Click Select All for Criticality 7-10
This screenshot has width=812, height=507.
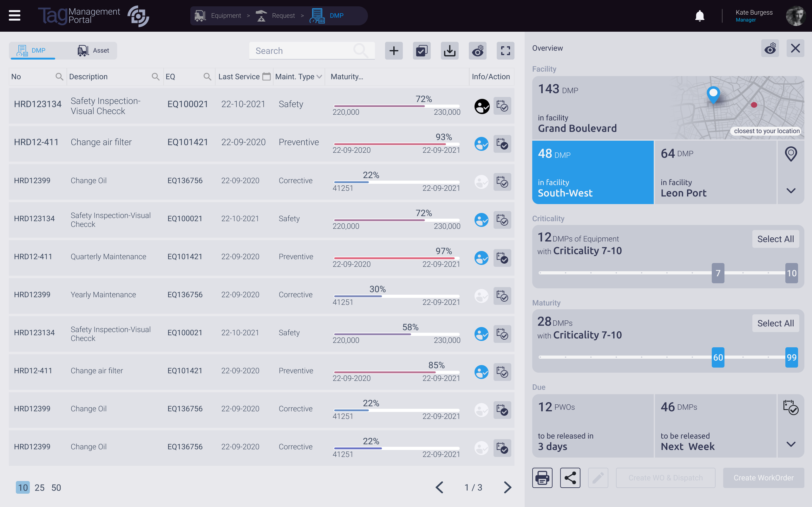[x=776, y=239]
